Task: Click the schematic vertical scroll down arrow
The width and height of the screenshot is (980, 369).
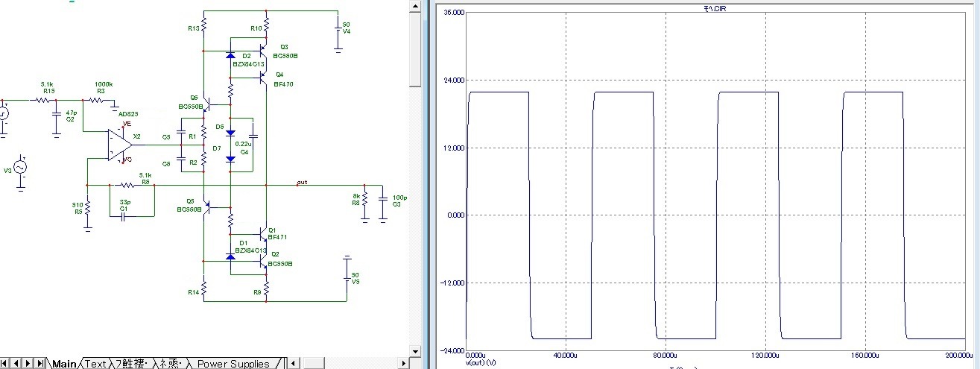Action: (x=414, y=353)
